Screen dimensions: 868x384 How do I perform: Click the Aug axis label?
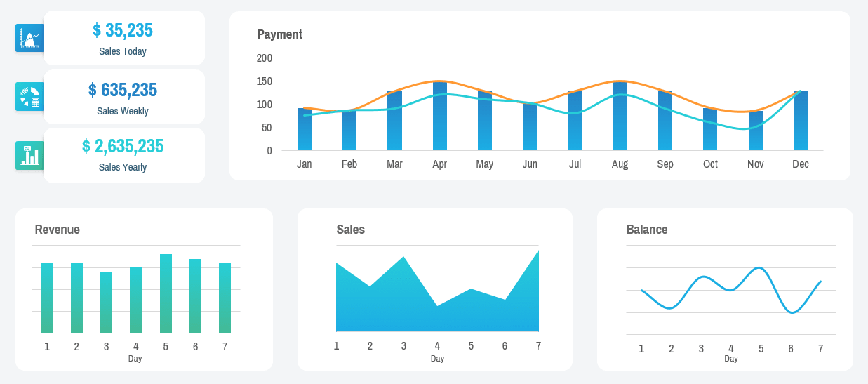(x=620, y=164)
